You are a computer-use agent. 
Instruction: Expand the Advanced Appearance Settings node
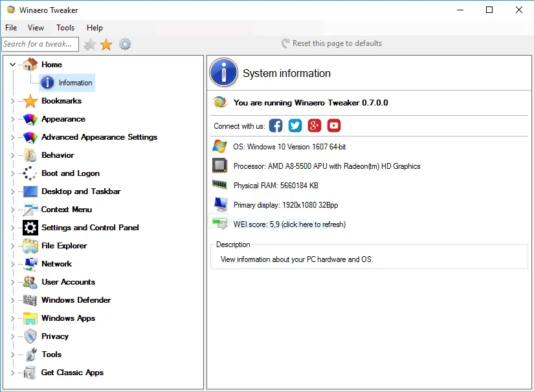click(x=12, y=137)
